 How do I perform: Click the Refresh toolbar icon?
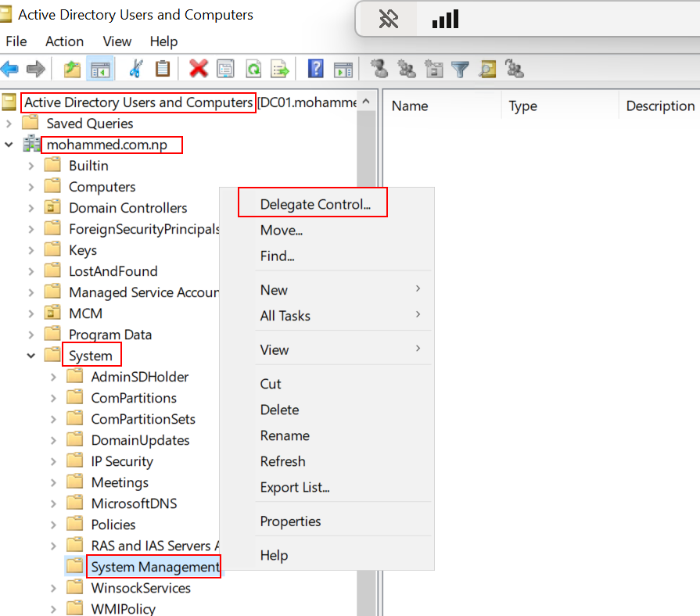[253, 69]
